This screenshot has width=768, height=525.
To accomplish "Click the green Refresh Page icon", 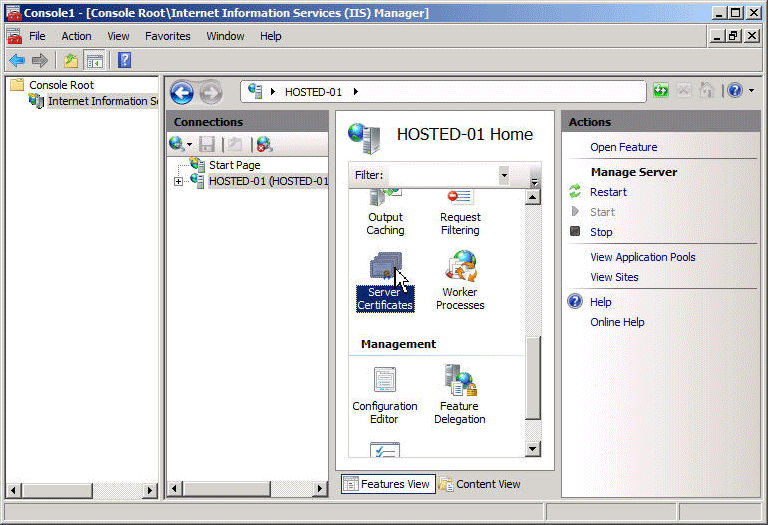I will coord(661,91).
